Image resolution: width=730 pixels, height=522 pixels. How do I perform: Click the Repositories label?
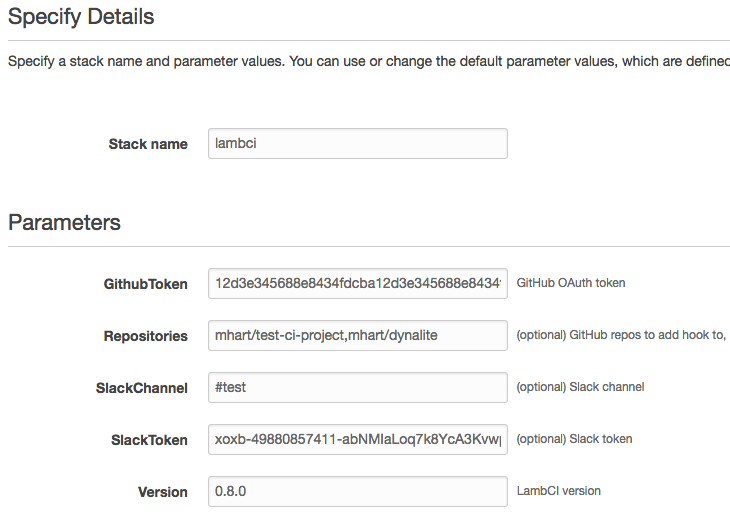click(146, 336)
